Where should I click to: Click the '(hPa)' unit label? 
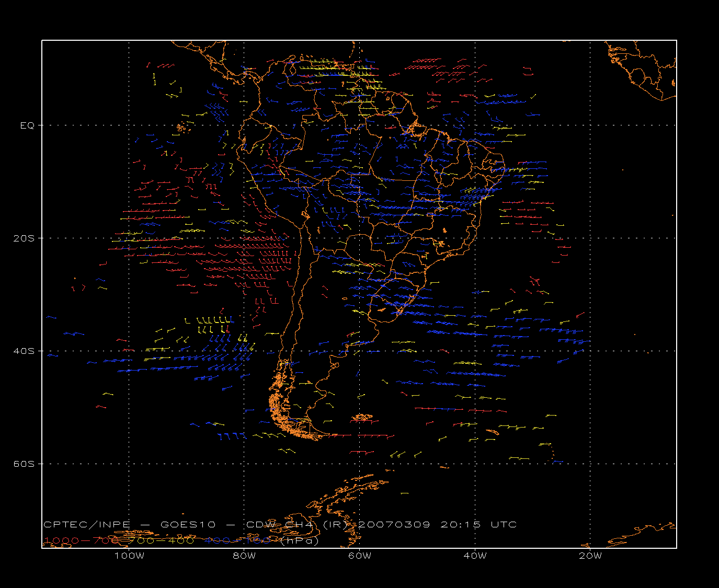(300, 541)
